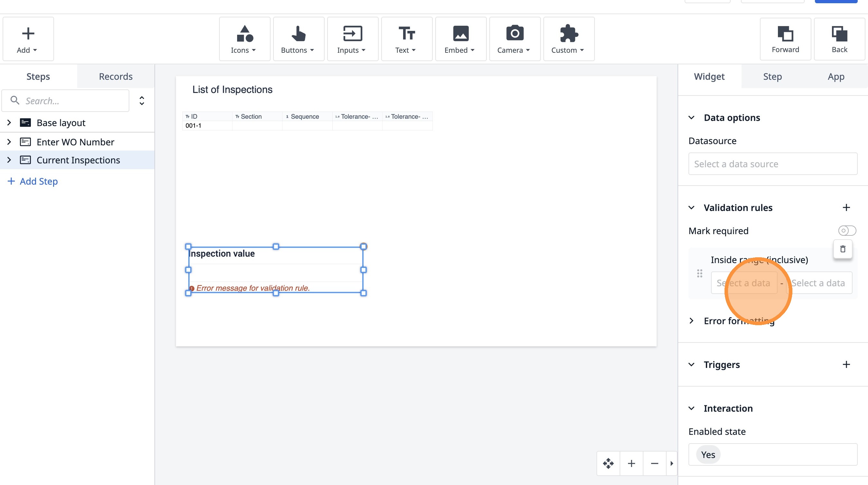Open the Camera widget menu
Image resolution: width=868 pixels, height=485 pixels.
pyautogui.click(x=514, y=39)
